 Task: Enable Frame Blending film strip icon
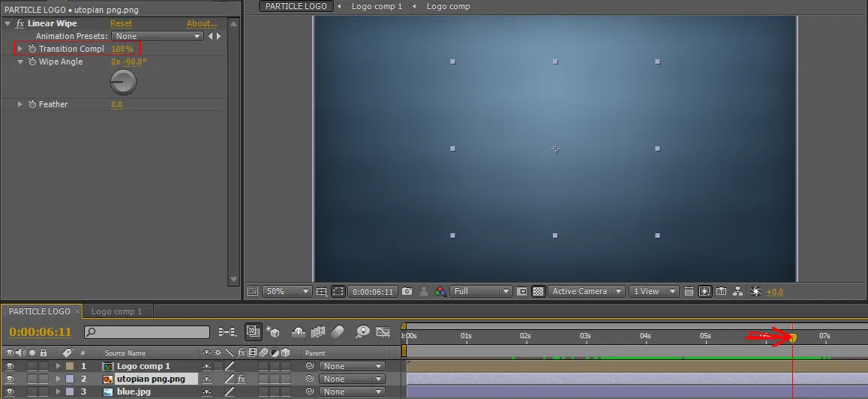(x=318, y=331)
